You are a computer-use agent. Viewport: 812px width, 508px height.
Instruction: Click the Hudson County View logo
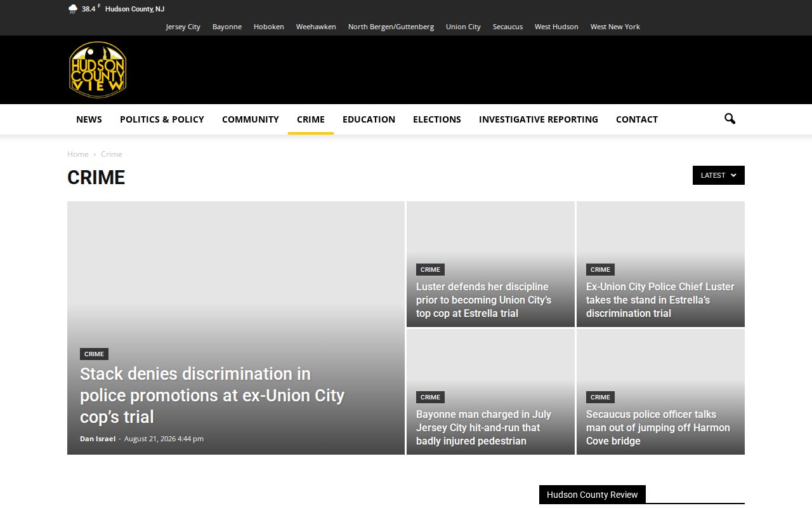click(98, 70)
